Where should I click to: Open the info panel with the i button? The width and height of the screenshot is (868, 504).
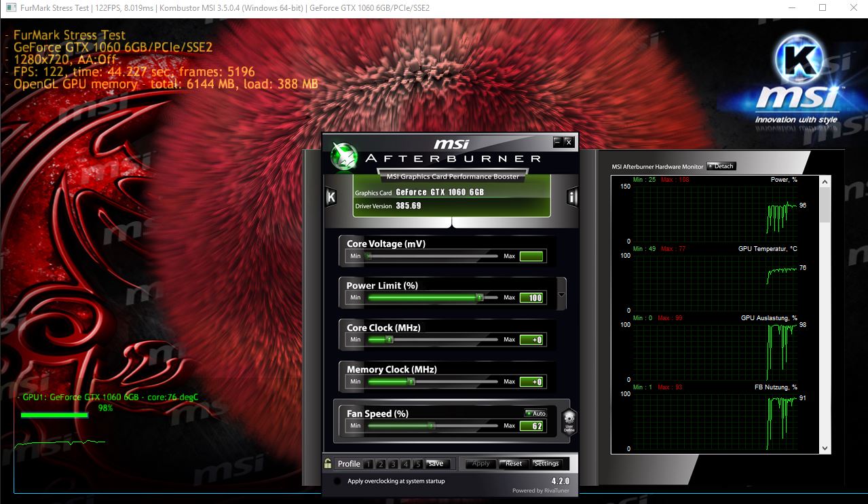tap(571, 197)
